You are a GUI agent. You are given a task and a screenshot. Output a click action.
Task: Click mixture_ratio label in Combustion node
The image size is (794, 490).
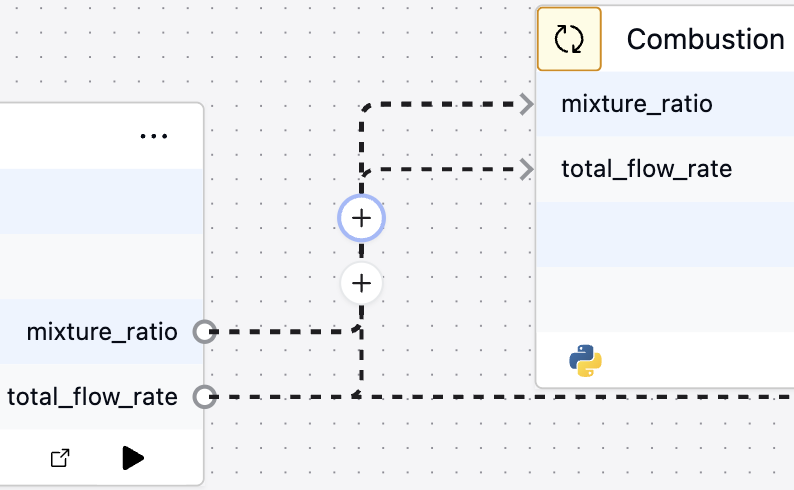(637, 104)
